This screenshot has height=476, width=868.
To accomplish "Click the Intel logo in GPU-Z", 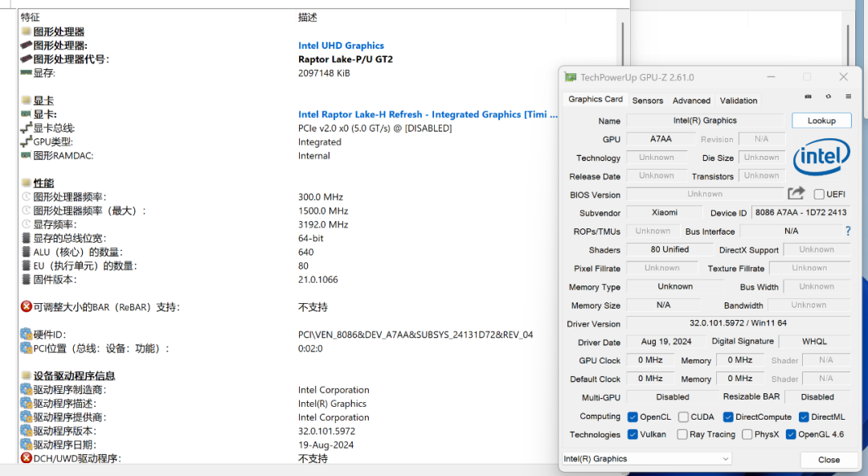I will [x=821, y=157].
